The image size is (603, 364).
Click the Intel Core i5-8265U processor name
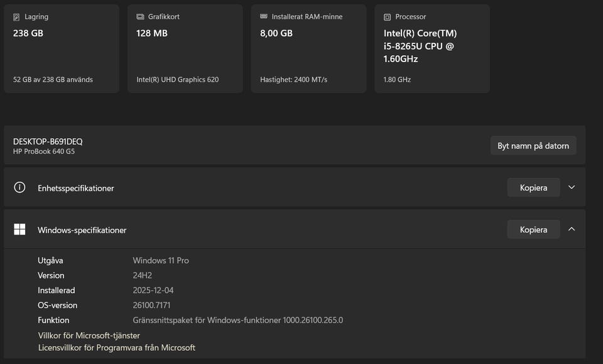420,46
